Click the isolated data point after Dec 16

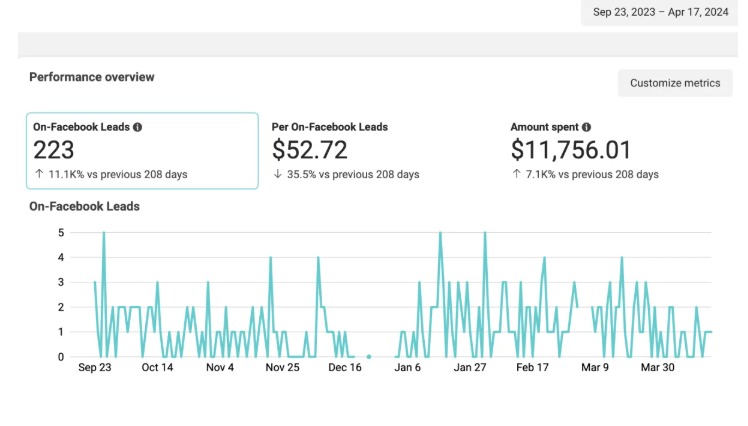point(369,356)
